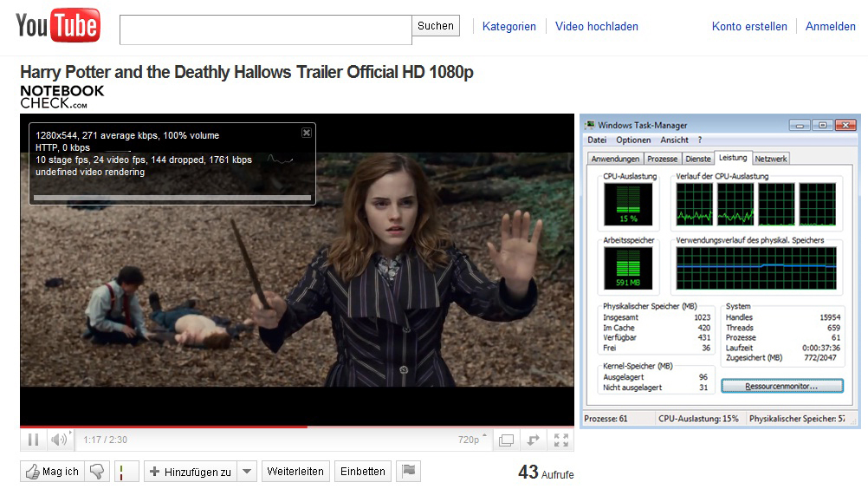The width and height of the screenshot is (868, 489).
Task: Expand the Hinzufügen zu dropdown arrow
Action: [x=247, y=472]
